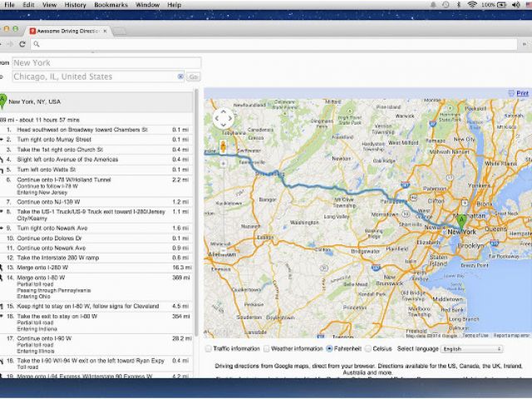Select step 16 Take the exit to stay on I-80 W
The image size is (532, 399).
click(x=96, y=323)
